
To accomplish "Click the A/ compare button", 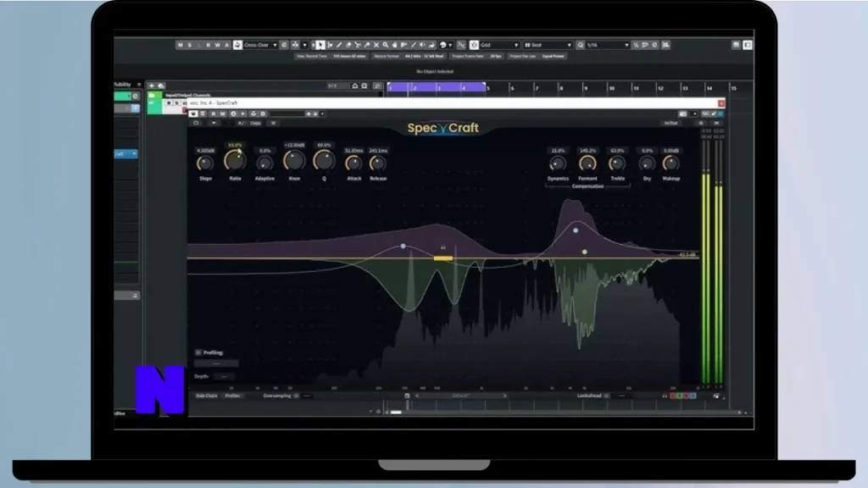I will 240,123.
